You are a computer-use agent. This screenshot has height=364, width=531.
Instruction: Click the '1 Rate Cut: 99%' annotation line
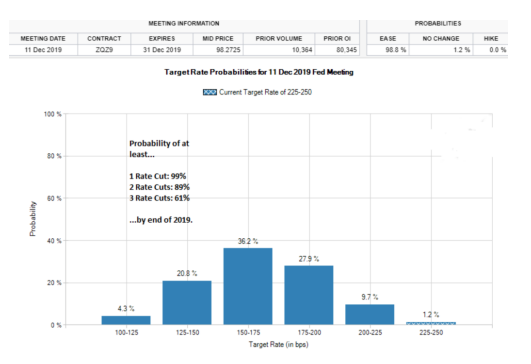[157, 176]
